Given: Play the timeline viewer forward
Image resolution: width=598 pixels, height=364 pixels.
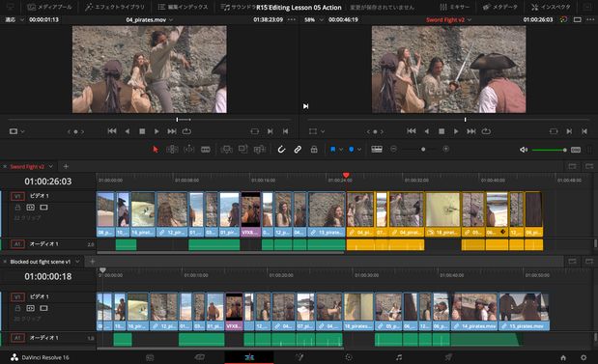Looking at the screenshot, I should [x=456, y=131].
